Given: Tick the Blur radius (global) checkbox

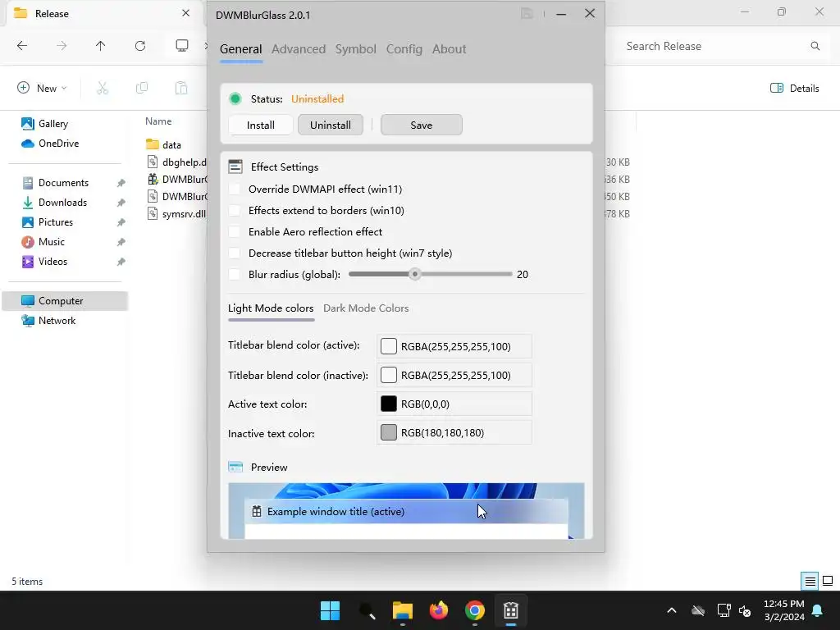Looking at the screenshot, I should (234, 274).
